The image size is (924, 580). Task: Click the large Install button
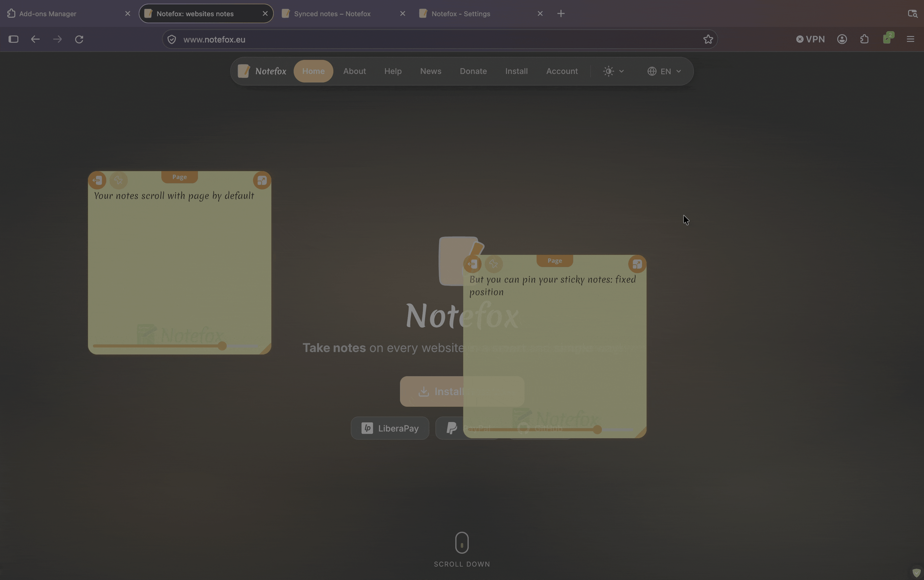[462, 391]
